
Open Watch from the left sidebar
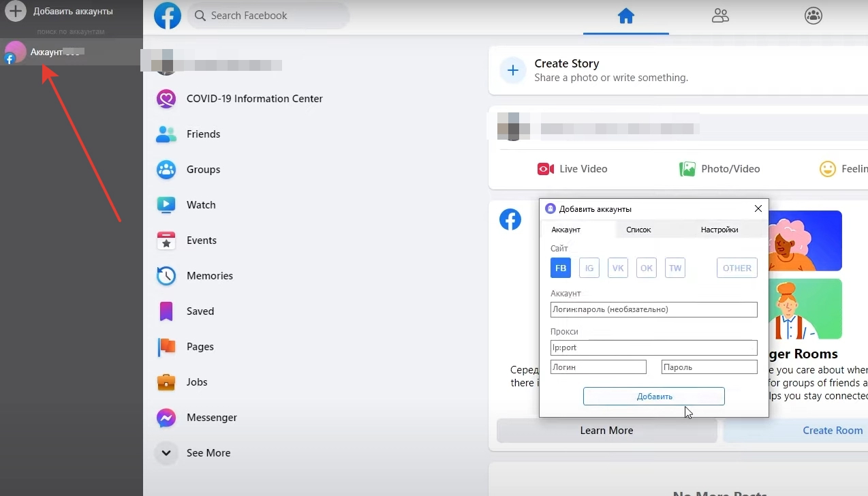pyautogui.click(x=200, y=205)
